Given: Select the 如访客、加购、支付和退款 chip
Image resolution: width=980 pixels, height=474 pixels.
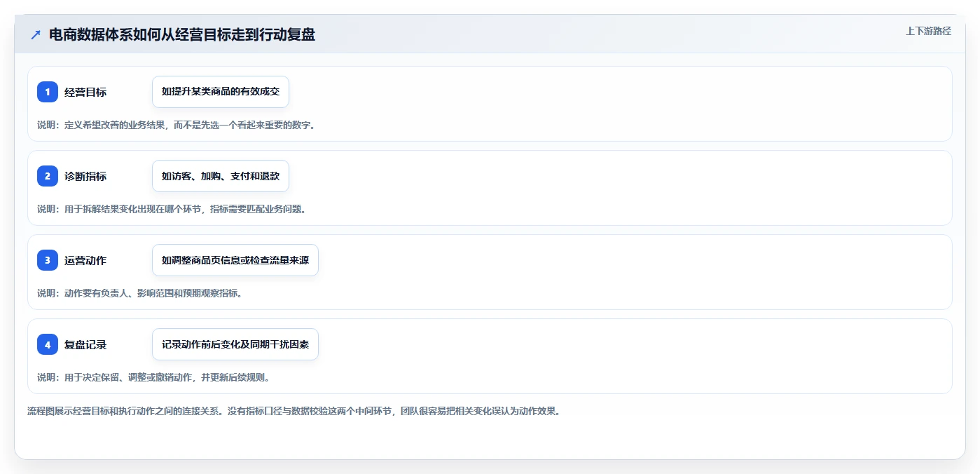Looking at the screenshot, I should tap(221, 176).
